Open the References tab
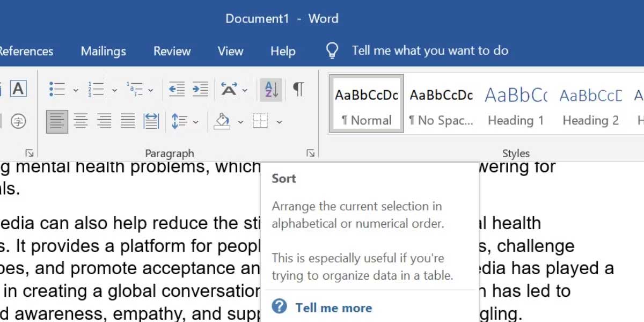 [x=26, y=52]
